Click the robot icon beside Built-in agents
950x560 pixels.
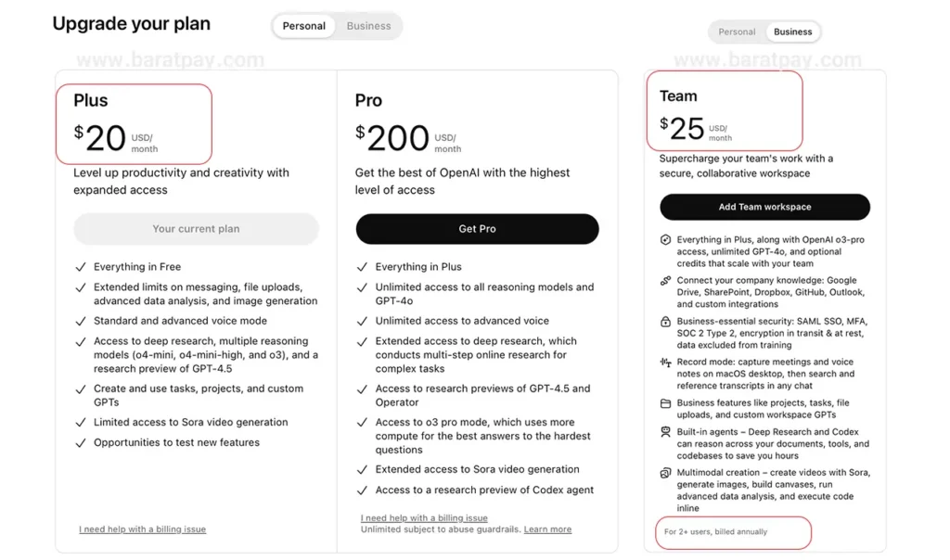665,432
